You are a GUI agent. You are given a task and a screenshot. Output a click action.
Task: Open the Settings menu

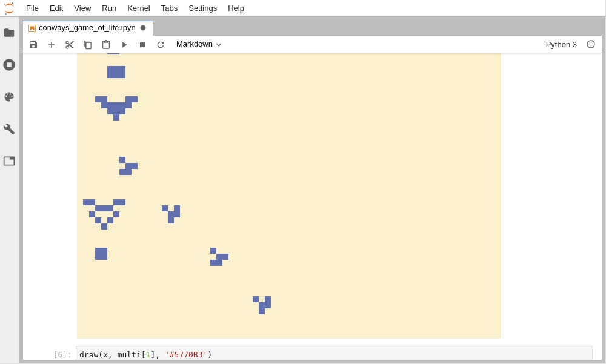point(202,8)
